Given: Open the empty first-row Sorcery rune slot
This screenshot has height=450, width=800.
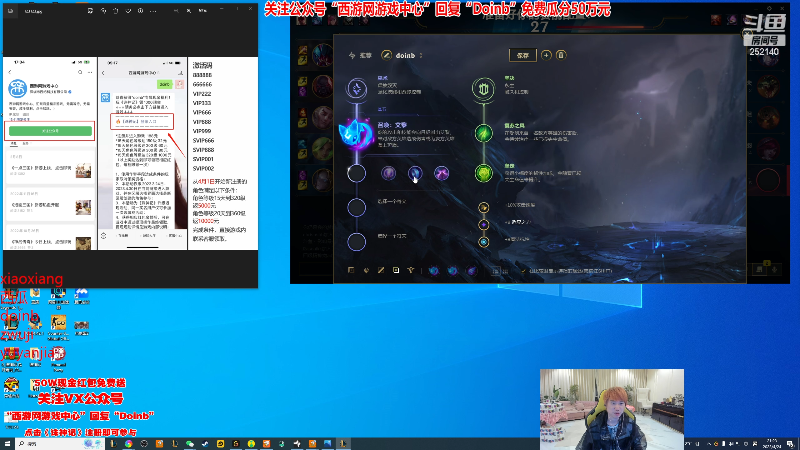Looking at the screenshot, I should [x=357, y=173].
